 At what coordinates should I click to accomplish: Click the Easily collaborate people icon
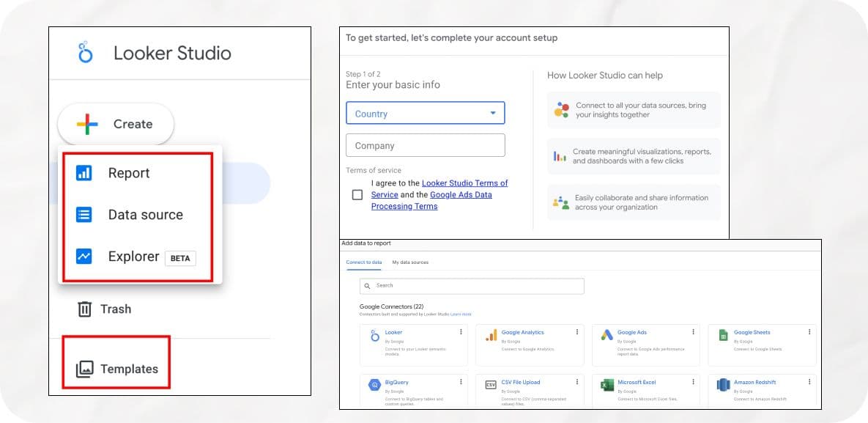561,202
